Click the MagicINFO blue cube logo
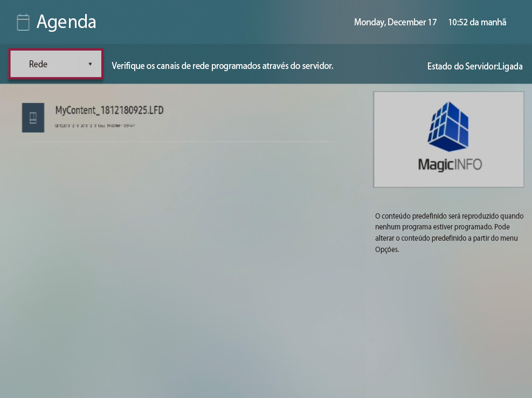This screenshot has width=532, height=398. coord(448,126)
